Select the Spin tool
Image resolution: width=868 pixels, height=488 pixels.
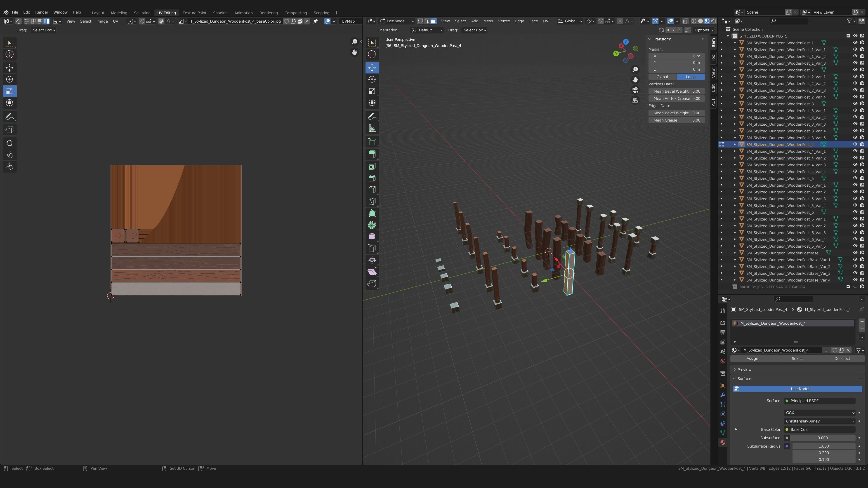[372, 225]
